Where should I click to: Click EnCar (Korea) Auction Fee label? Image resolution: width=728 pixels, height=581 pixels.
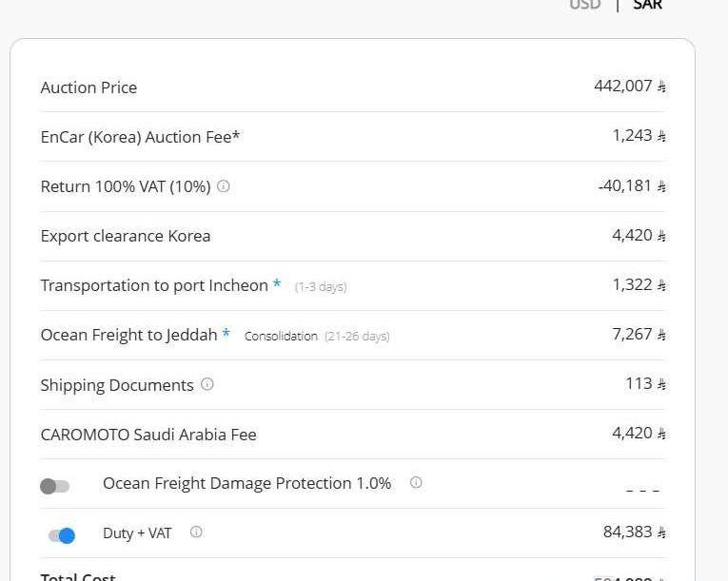(140, 137)
